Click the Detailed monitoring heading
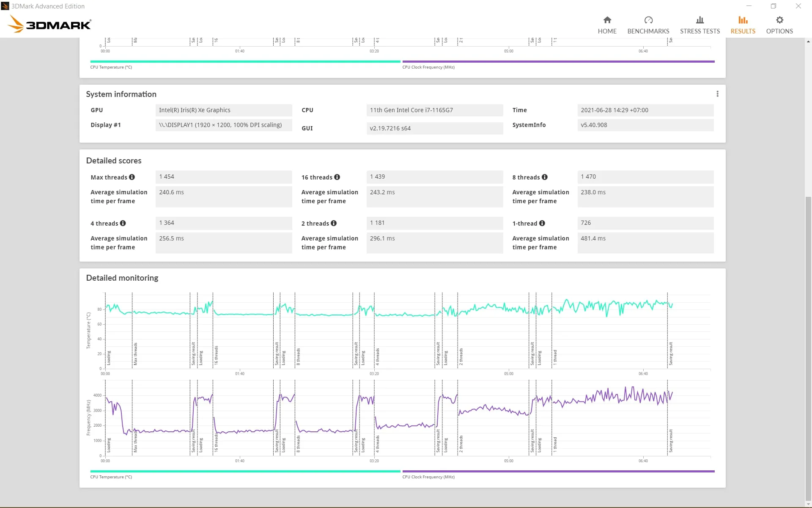The image size is (812, 508). (x=122, y=278)
